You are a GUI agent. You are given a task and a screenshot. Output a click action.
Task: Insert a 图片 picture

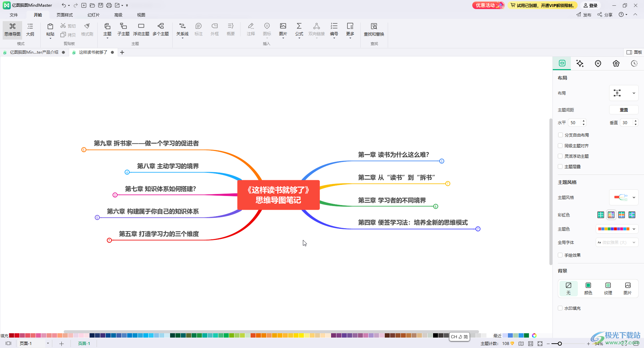tap(283, 30)
